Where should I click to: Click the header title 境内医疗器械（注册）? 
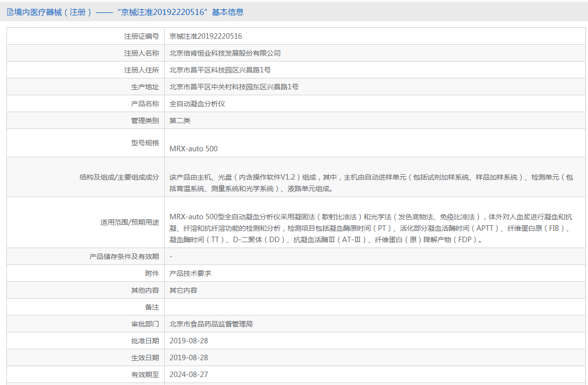(x=53, y=12)
